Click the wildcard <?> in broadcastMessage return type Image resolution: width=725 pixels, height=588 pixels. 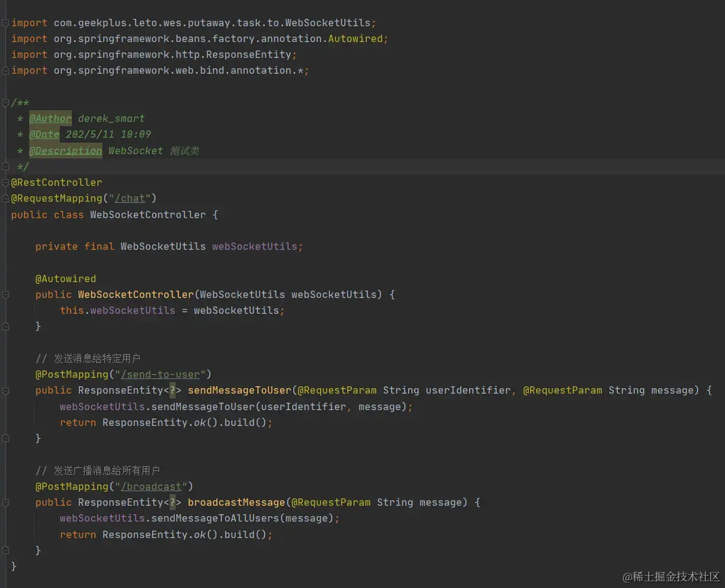click(173, 503)
